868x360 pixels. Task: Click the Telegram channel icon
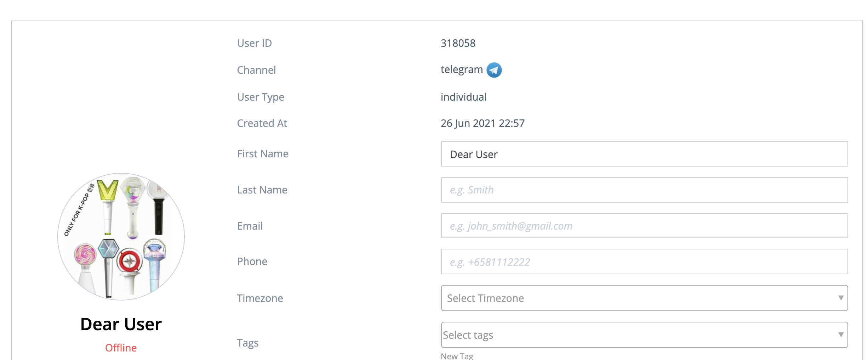pyautogui.click(x=494, y=70)
